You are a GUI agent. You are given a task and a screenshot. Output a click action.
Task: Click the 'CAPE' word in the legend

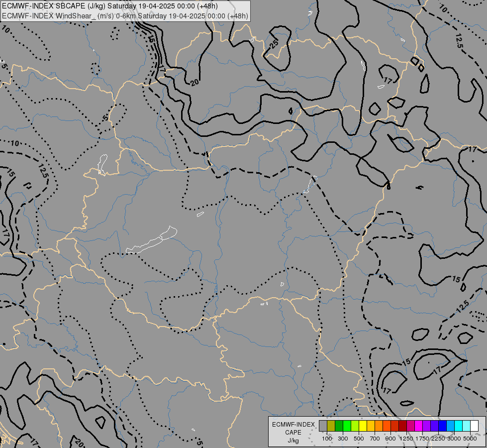293,433
